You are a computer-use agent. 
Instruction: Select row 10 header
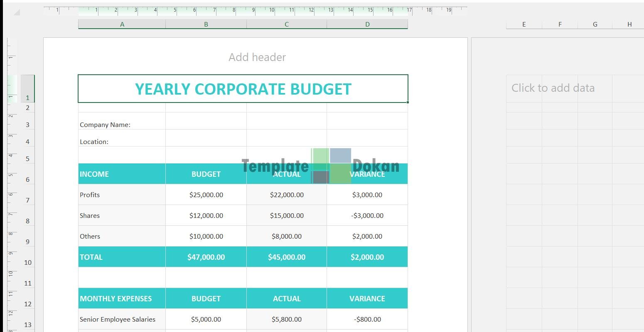click(x=27, y=263)
